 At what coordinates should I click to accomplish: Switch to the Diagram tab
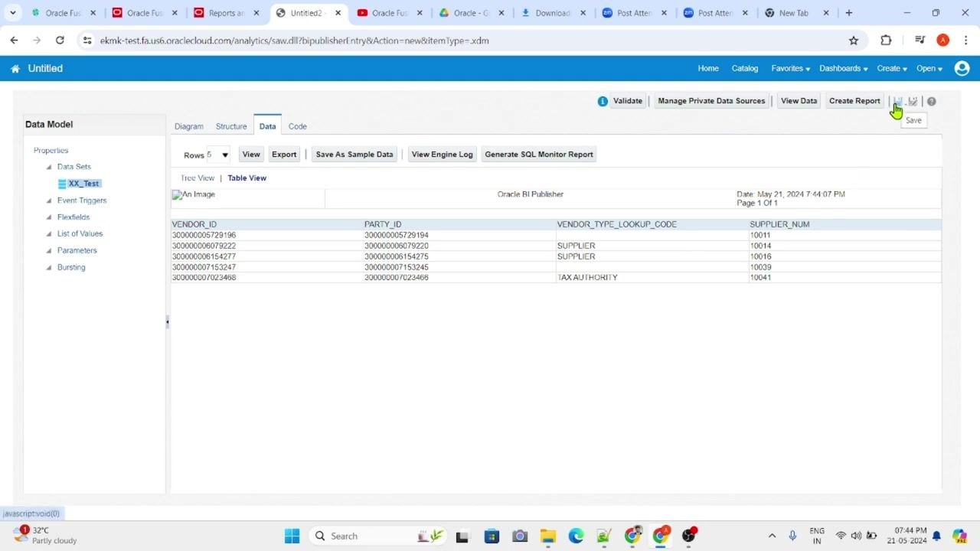click(x=189, y=126)
